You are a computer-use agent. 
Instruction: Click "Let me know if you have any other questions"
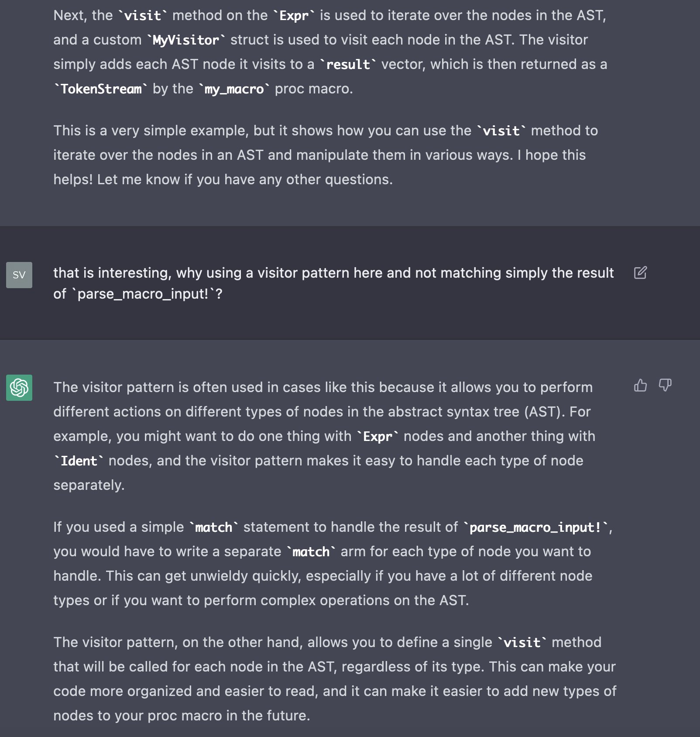click(x=244, y=179)
